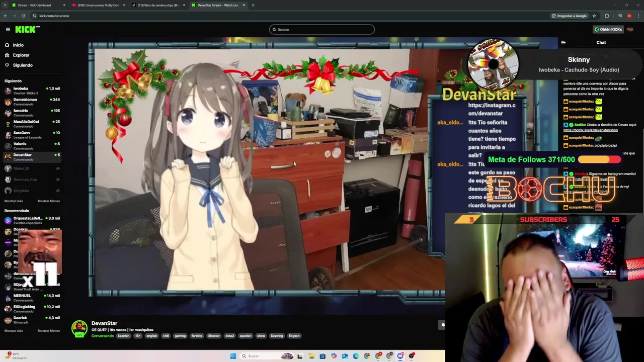Image resolution: width=644 pixels, height=362 pixels.
Task: Click the KICK logo
Action: click(27, 30)
